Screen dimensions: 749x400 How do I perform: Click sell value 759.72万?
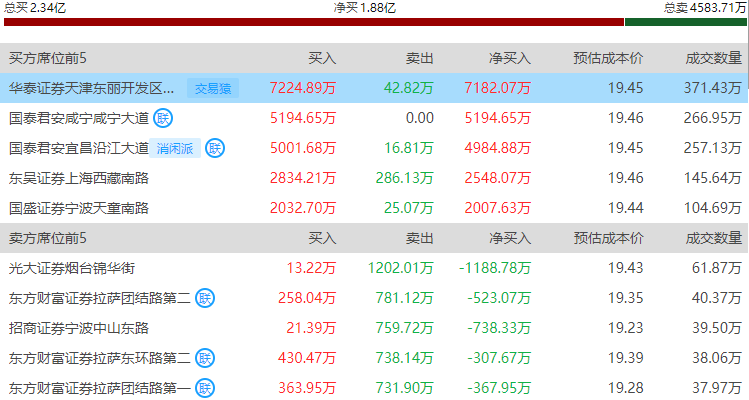(404, 328)
